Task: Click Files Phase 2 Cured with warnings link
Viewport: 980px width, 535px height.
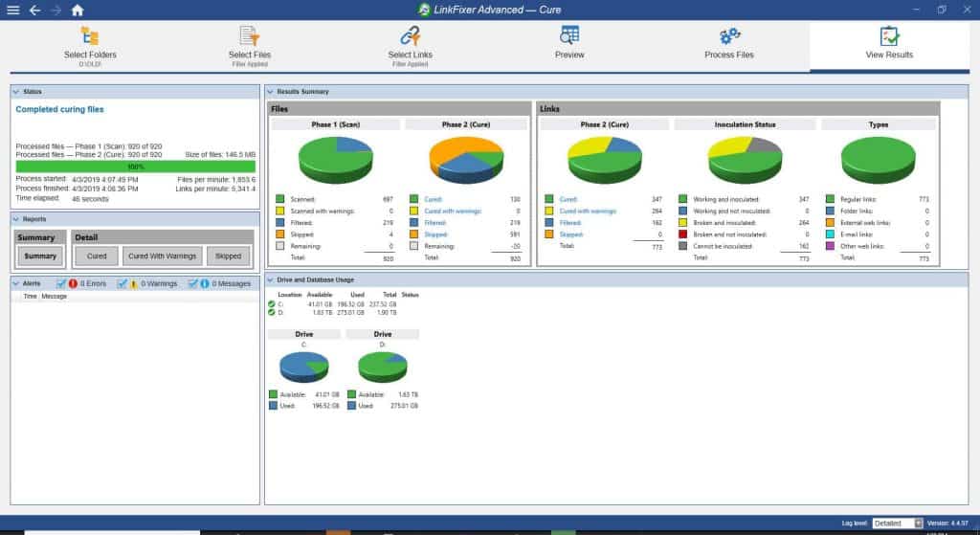Action: coord(453,212)
